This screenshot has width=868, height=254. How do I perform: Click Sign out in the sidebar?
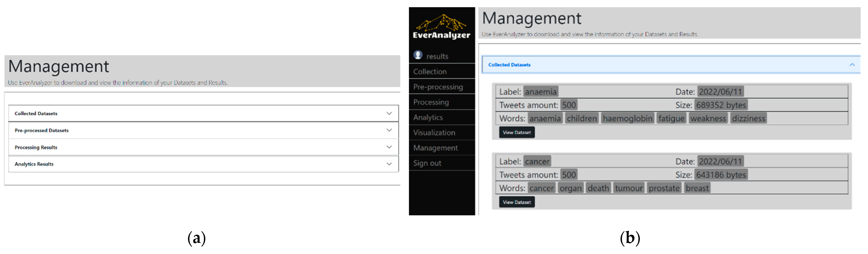coord(427,163)
